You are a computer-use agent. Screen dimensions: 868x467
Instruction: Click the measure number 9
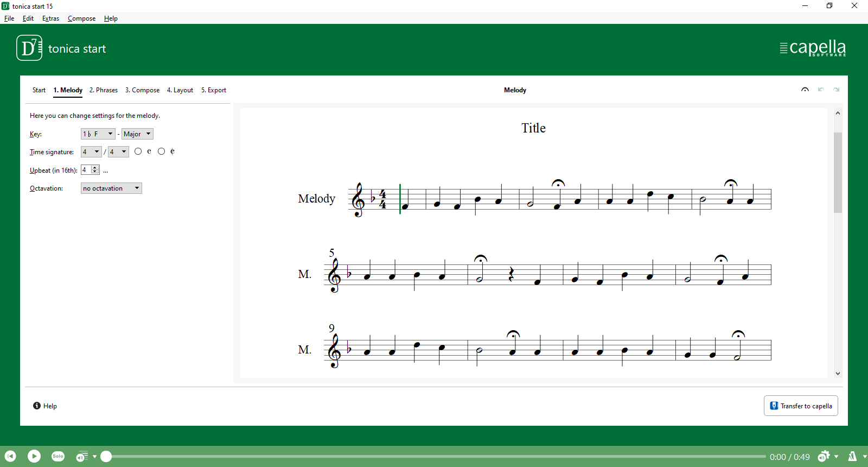point(331,329)
